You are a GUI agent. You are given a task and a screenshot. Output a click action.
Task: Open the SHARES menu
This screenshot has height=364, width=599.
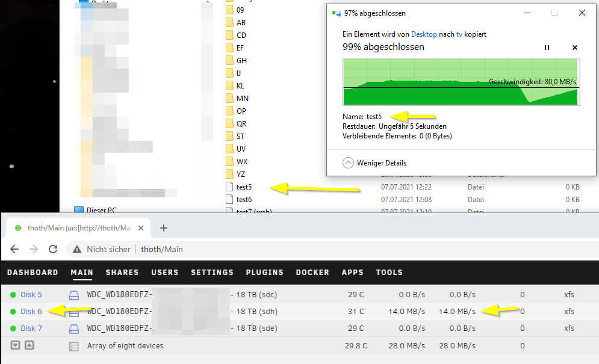(122, 273)
